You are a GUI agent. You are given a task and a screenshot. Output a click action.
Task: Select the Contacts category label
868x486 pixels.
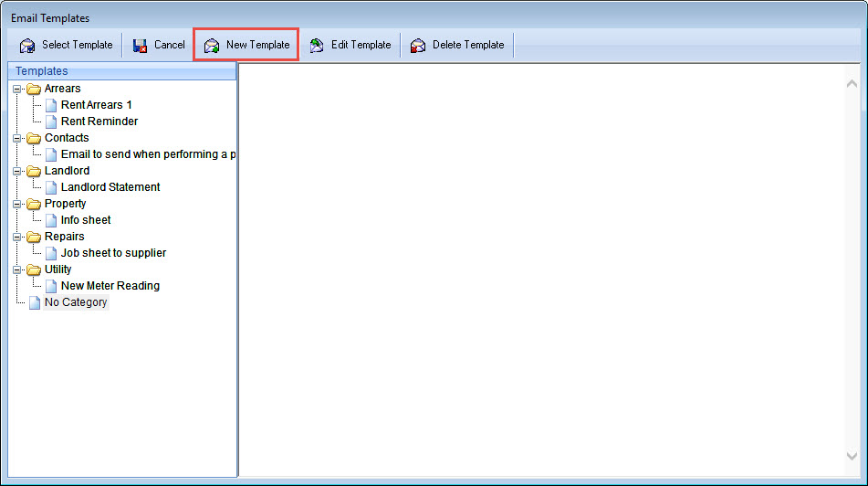point(67,138)
